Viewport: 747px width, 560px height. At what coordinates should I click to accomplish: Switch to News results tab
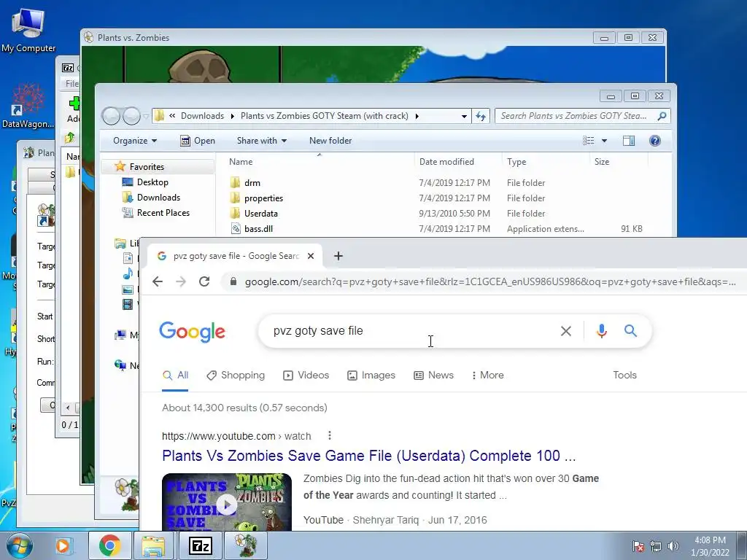click(x=433, y=376)
